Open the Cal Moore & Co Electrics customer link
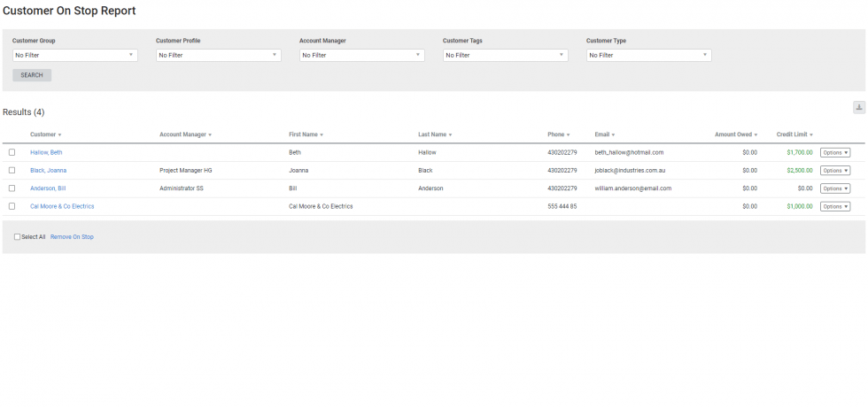Screen dimensions: 868x407 (62, 206)
